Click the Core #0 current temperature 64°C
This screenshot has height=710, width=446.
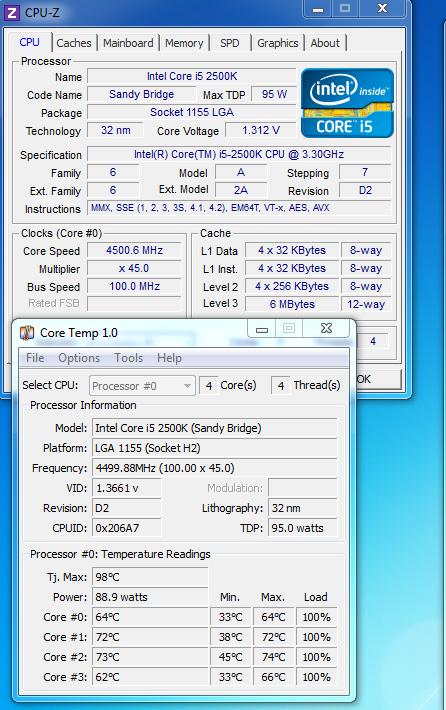click(x=150, y=617)
